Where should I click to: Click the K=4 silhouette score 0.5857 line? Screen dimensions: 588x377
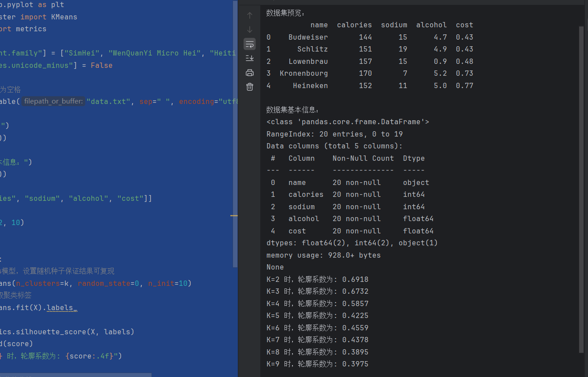(x=318, y=303)
